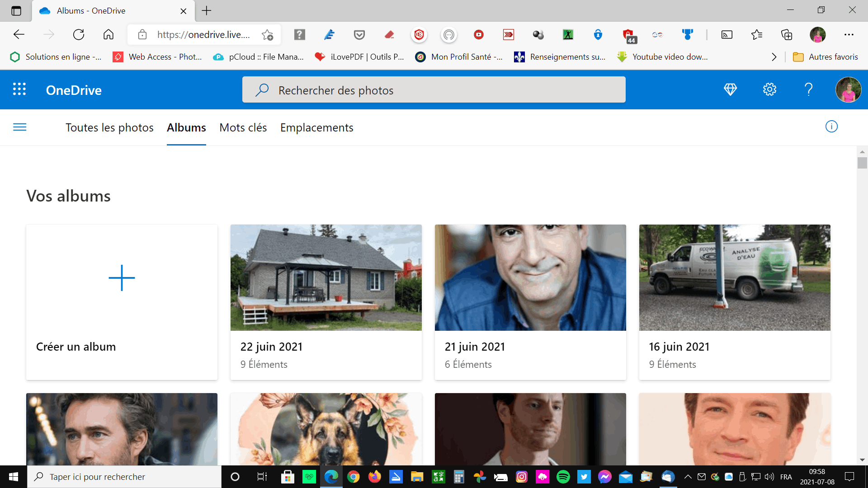This screenshot has height=488, width=868.
Task: Open the iLovePDF bookmark
Action: point(359,57)
